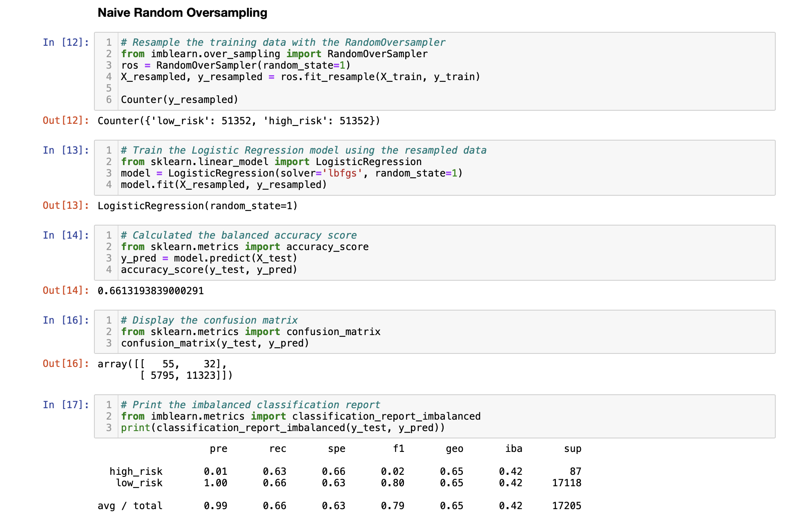Select the low_risk f1 value 0.80
This screenshot has height=532, width=790.
[393, 483]
